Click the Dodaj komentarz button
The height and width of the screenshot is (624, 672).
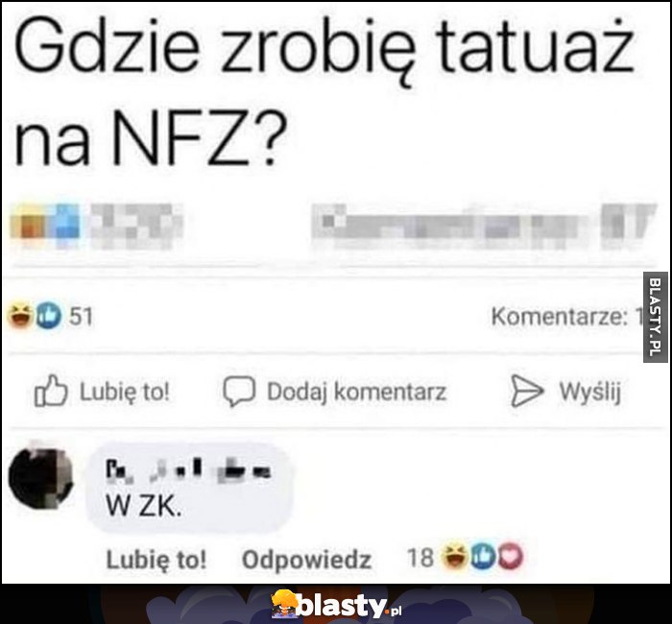click(x=335, y=392)
